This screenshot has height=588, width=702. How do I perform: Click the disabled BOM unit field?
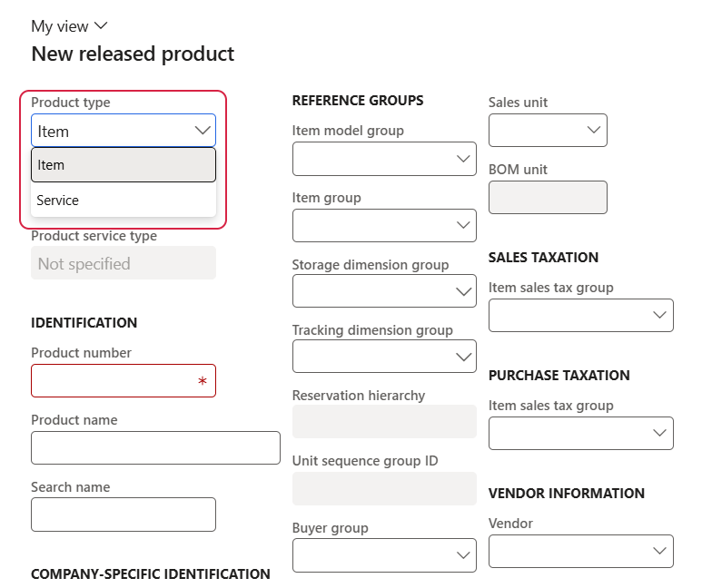[x=548, y=197]
